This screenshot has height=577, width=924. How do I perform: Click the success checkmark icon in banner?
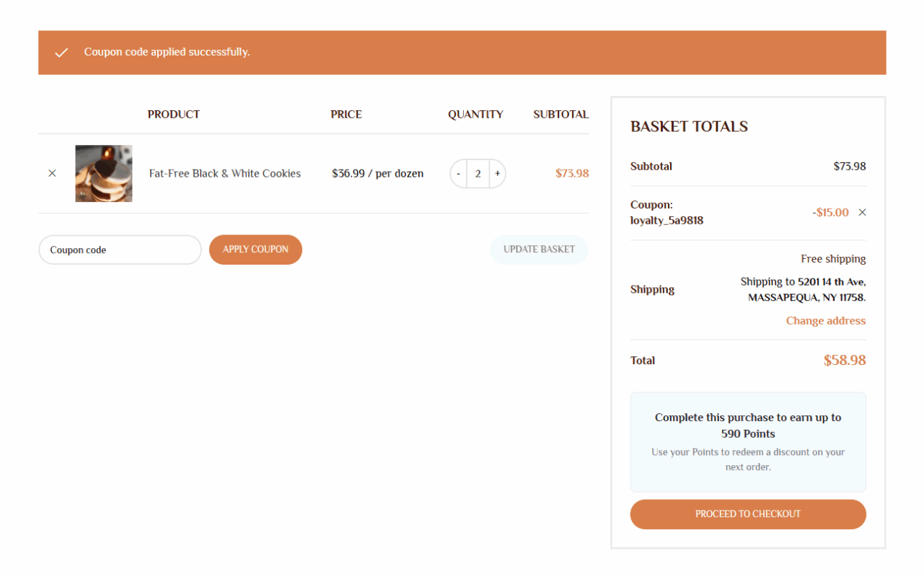pos(61,53)
